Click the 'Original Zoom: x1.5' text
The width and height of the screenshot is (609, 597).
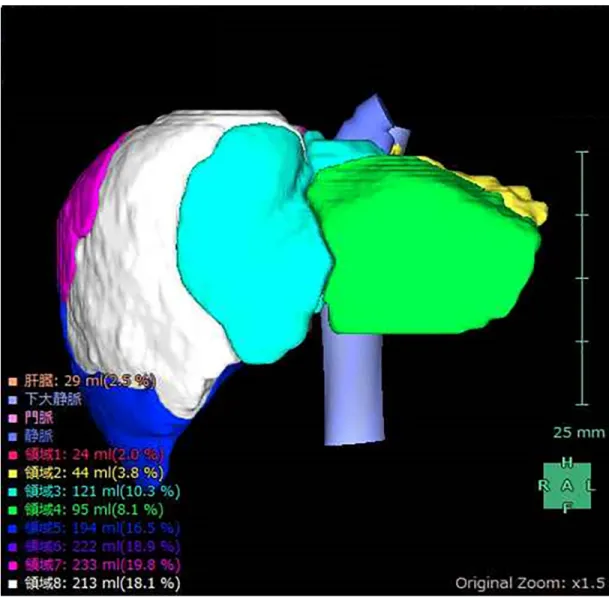click(x=530, y=583)
